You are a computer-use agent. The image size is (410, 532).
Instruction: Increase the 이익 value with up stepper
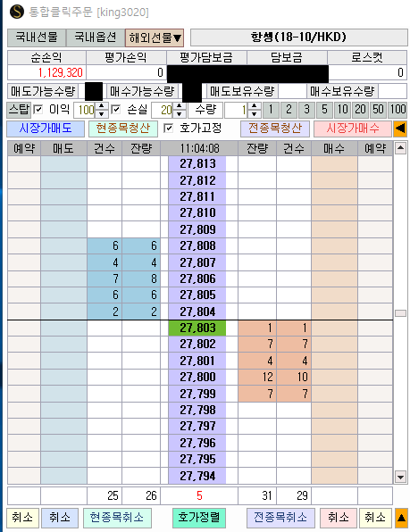pos(101,106)
